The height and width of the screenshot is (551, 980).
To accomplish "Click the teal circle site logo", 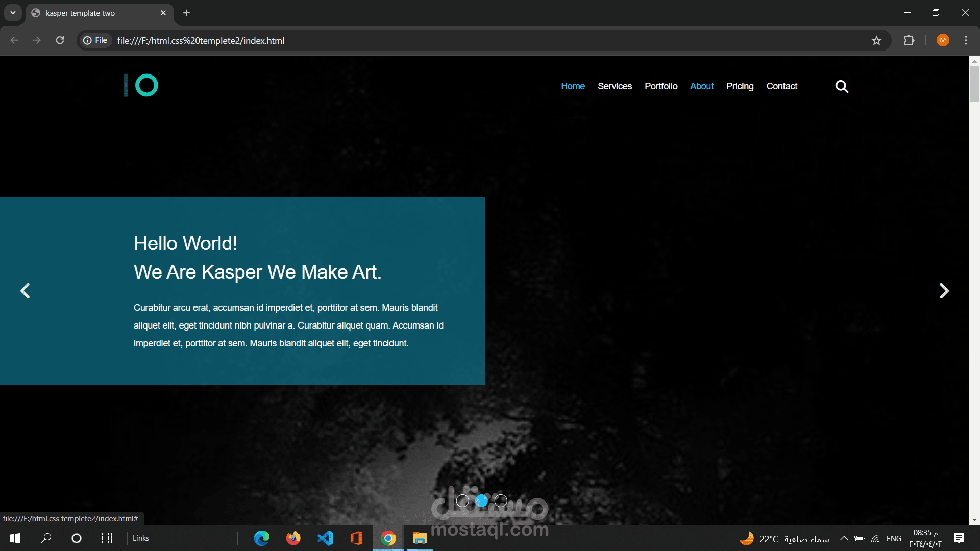I will (x=146, y=85).
